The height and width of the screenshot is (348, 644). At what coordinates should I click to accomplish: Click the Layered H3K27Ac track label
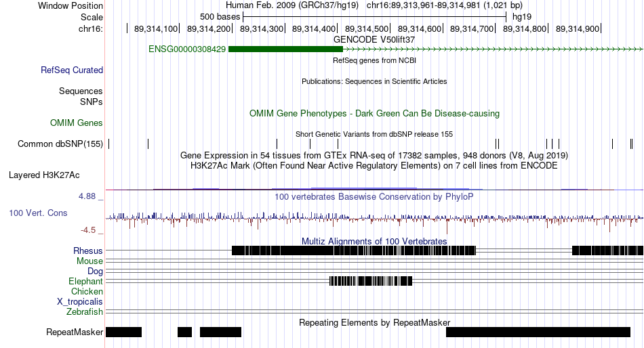(x=44, y=175)
